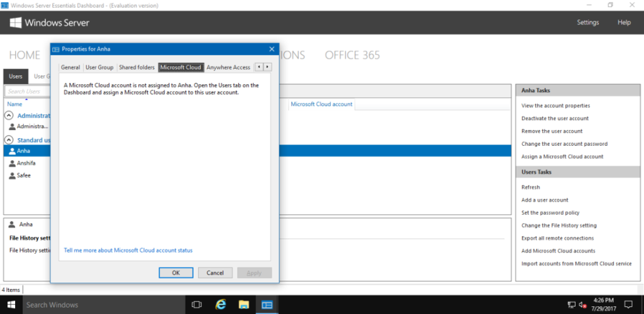
Task: Click the network tray icon
Action: (571, 305)
